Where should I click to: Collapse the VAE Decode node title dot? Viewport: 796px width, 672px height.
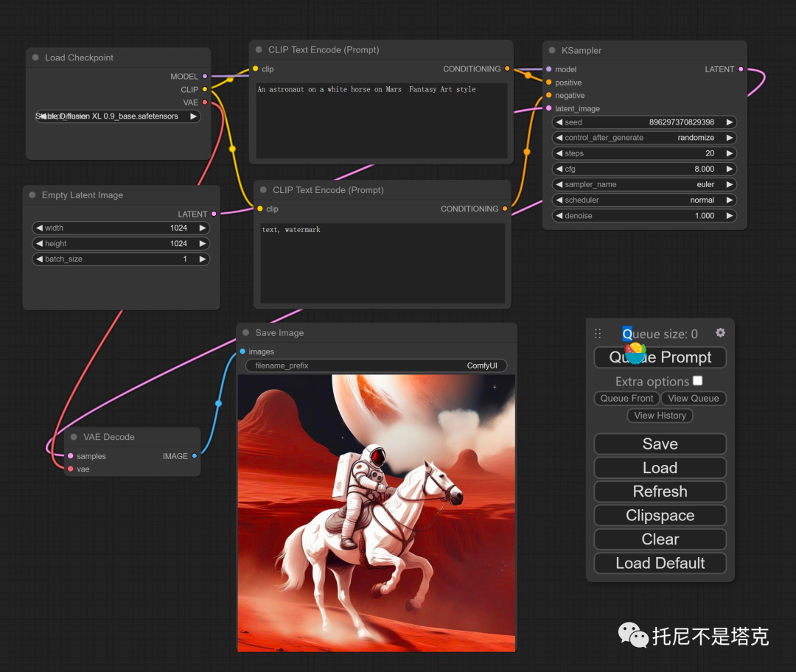pyautogui.click(x=74, y=436)
